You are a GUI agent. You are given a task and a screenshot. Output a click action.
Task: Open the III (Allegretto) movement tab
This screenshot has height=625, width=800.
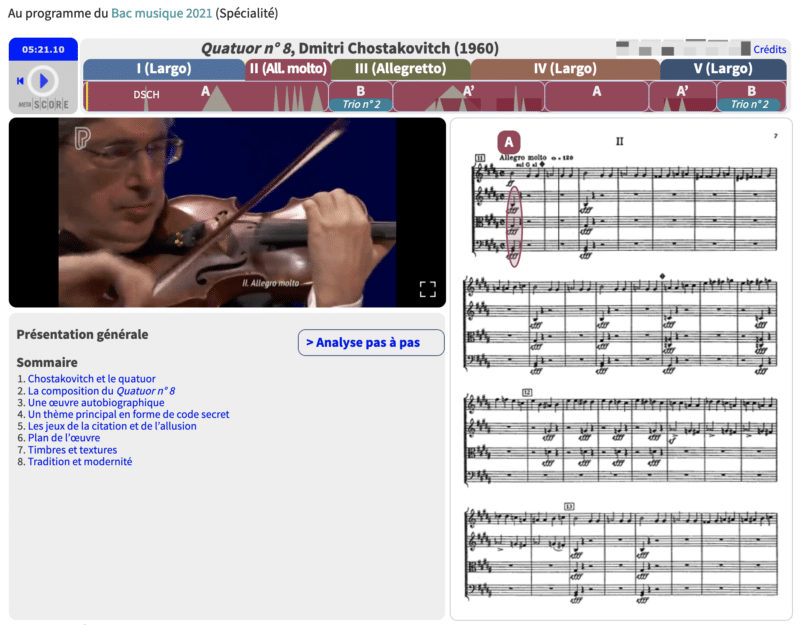tap(401, 69)
